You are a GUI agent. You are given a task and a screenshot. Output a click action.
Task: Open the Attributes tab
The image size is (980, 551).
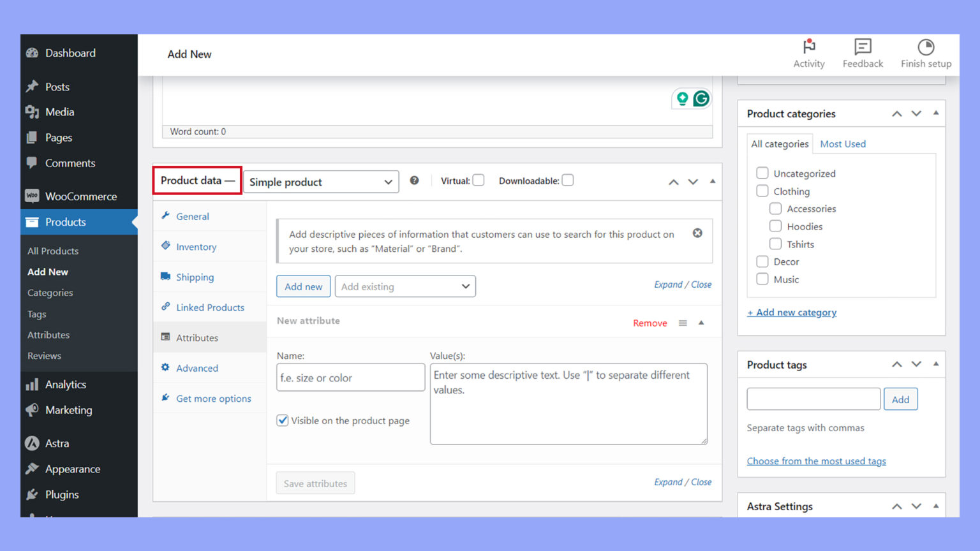tap(197, 337)
